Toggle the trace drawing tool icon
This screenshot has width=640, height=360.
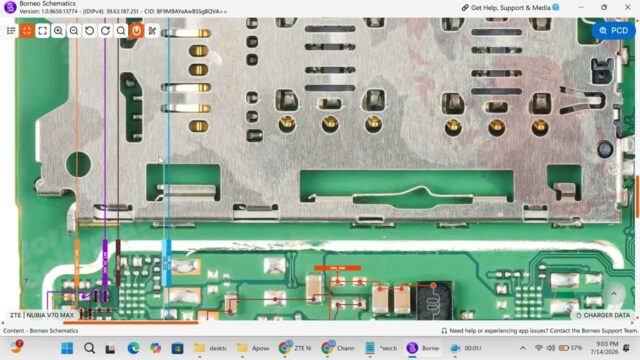click(152, 31)
